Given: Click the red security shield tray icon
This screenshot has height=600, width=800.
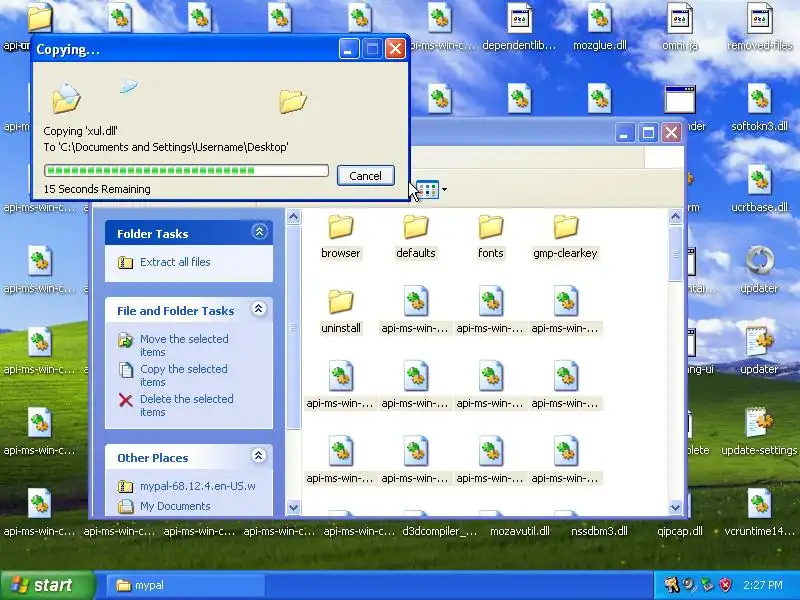Looking at the screenshot, I should 725,585.
